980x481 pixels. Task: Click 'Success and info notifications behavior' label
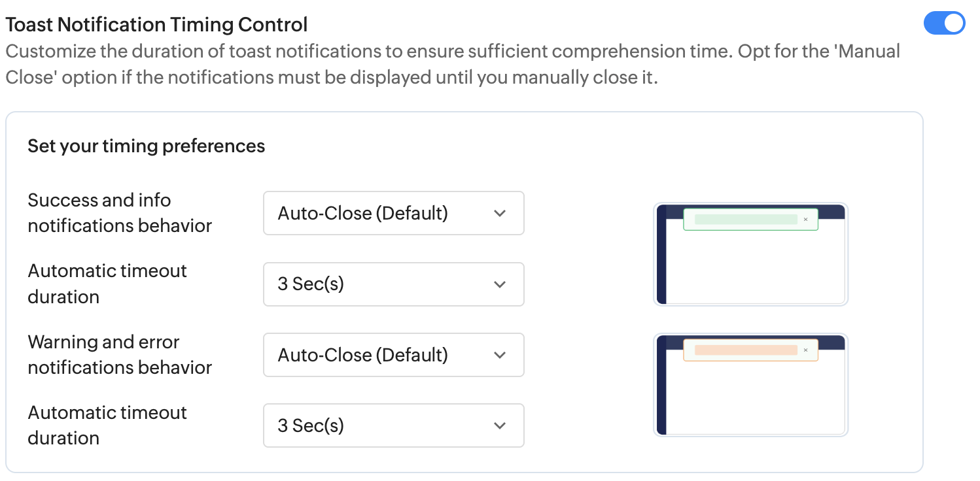[120, 213]
